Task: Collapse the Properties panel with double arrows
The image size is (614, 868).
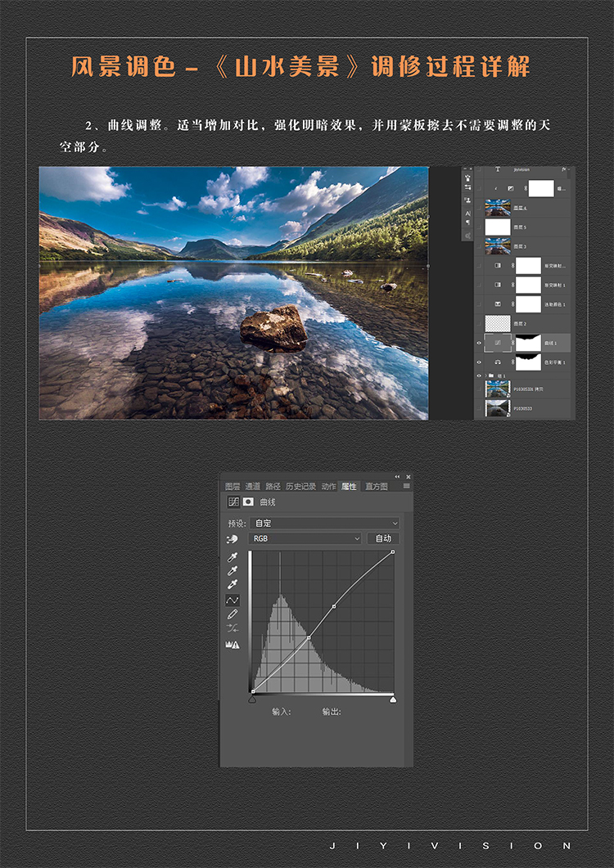Action: click(x=397, y=477)
